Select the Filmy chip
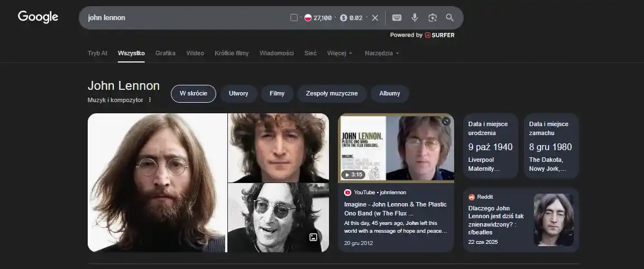This screenshot has height=269, width=644. point(277,94)
